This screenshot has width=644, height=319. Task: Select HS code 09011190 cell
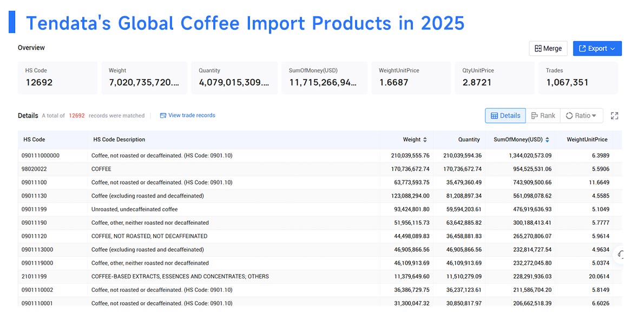pos(34,223)
